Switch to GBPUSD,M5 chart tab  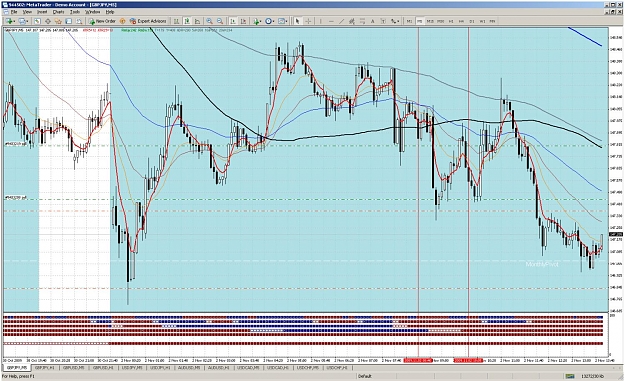click(73, 368)
